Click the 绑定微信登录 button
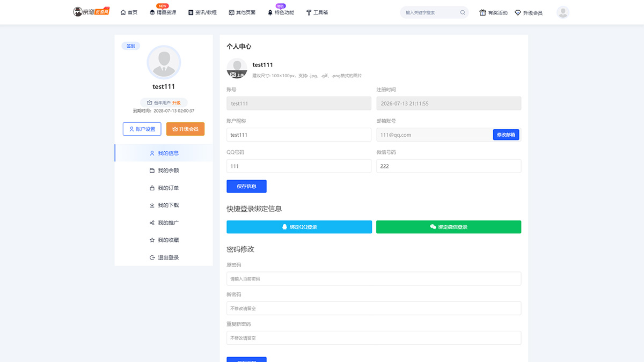Viewport: 644px width, 362px height. tap(449, 227)
